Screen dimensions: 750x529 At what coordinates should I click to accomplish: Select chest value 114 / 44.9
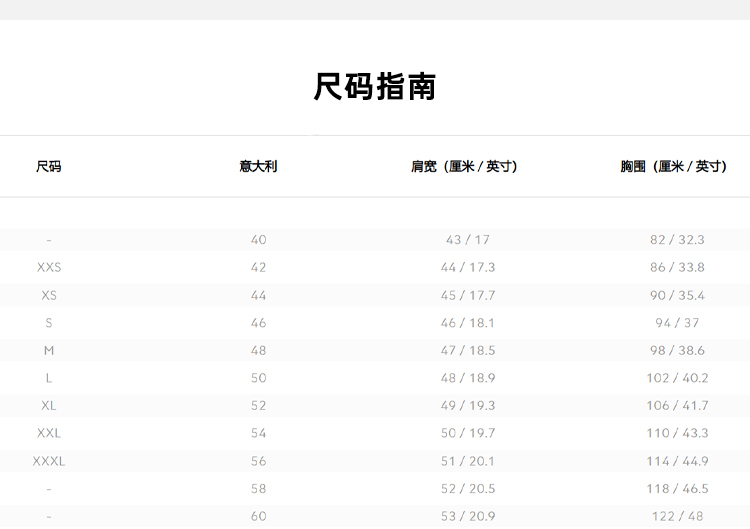[x=677, y=462]
